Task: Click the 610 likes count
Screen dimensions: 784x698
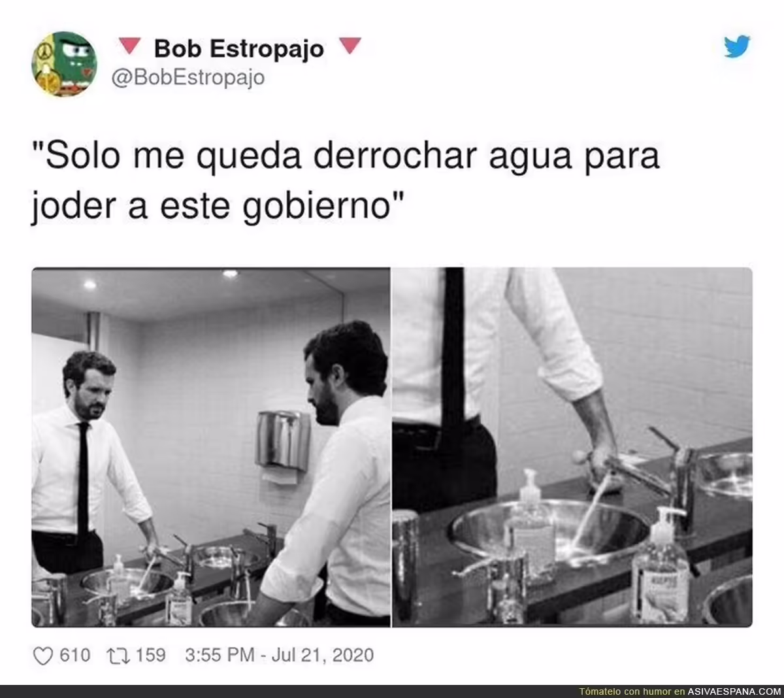Action: (75, 655)
